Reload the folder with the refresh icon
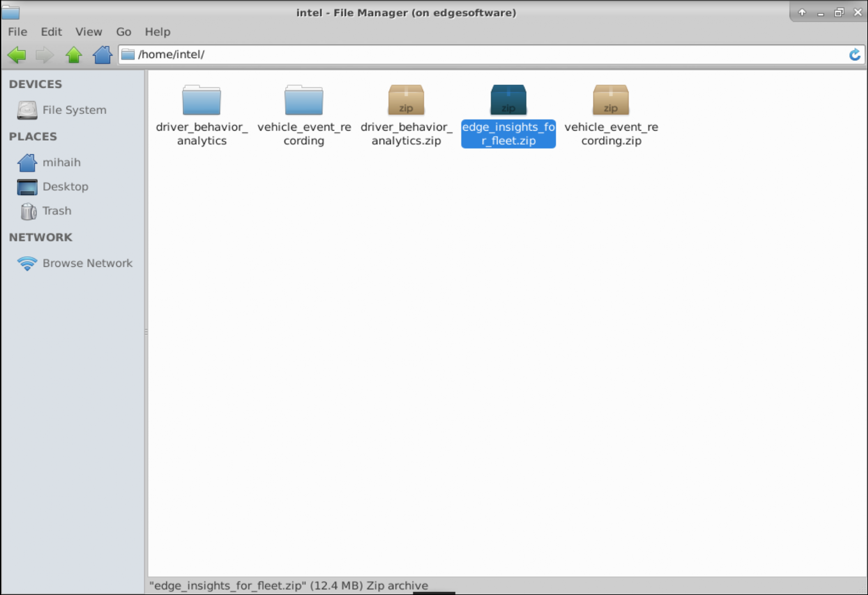 pyautogui.click(x=855, y=54)
